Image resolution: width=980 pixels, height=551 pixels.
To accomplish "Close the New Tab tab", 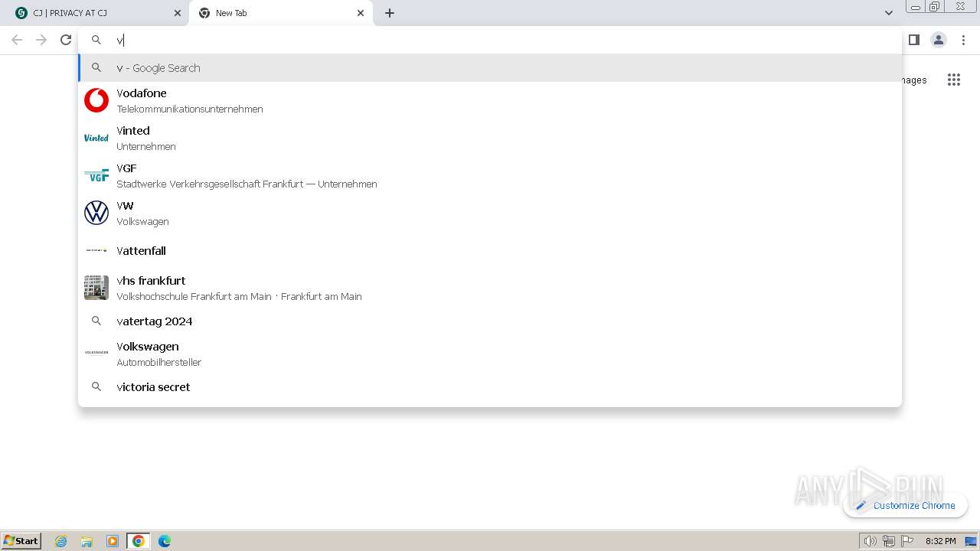I will (360, 13).
